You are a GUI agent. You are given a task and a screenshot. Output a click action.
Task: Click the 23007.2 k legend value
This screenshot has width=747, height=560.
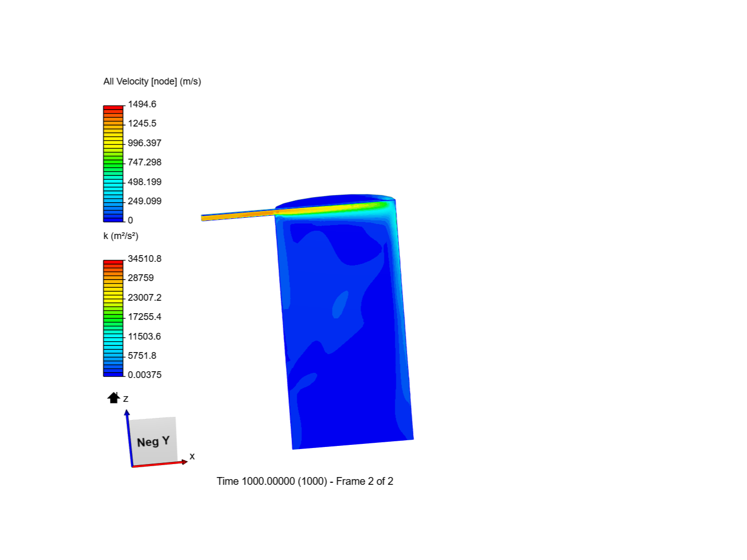tap(145, 298)
